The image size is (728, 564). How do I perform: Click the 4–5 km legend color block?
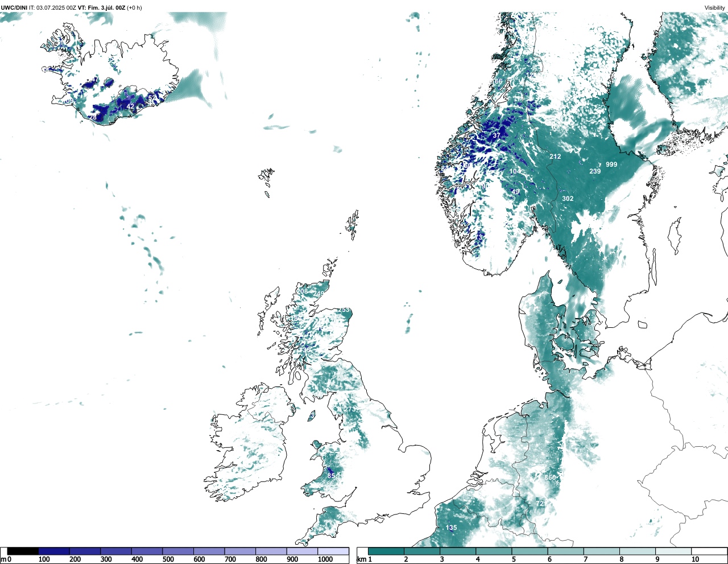494,551
